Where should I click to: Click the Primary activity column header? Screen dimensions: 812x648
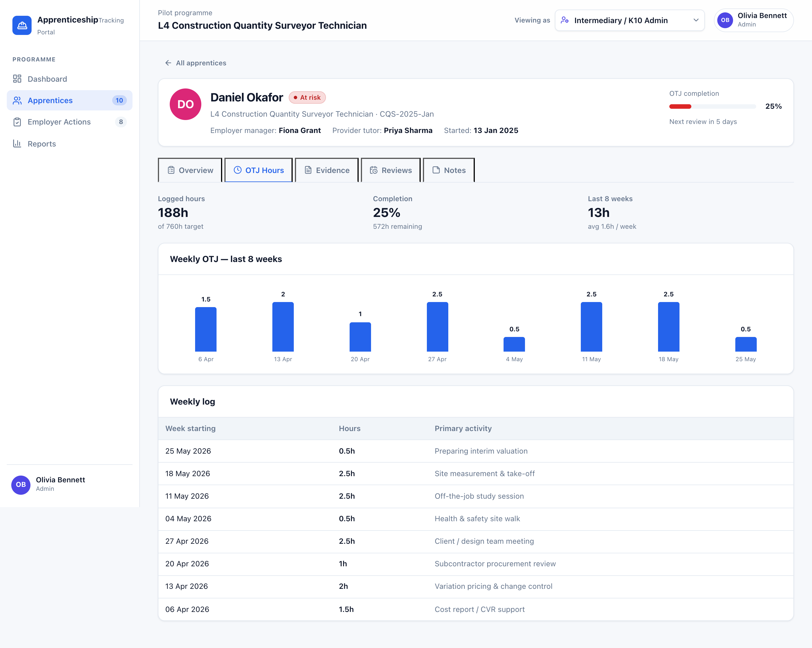click(463, 428)
